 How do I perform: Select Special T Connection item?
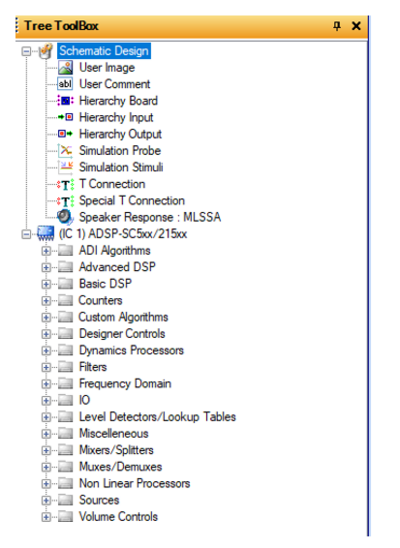click(132, 201)
